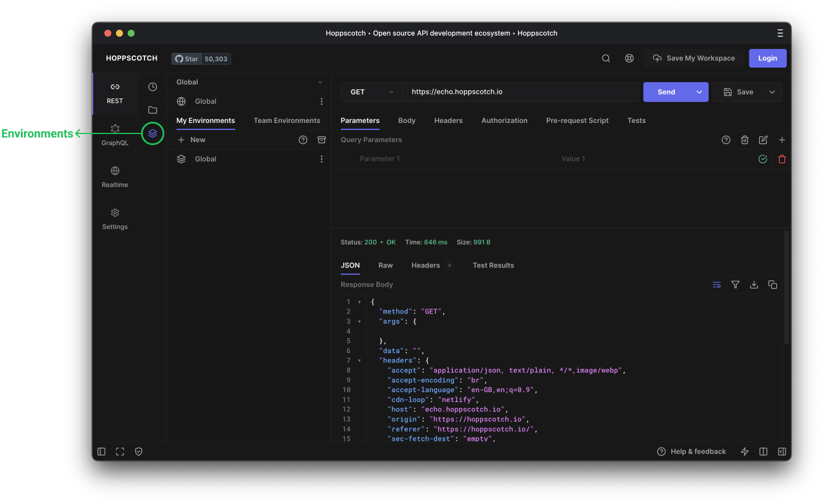This screenshot has height=504, width=824.
Task: Show Collections folder icon
Action: click(153, 110)
